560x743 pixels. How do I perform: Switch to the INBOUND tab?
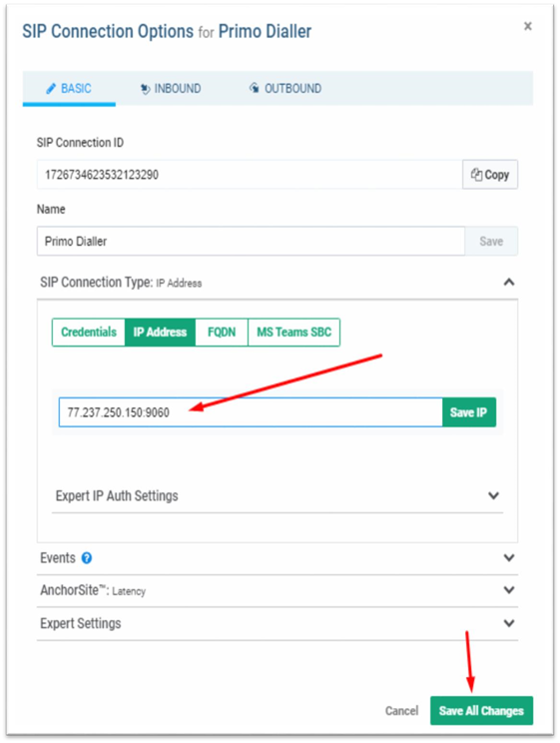[171, 89]
